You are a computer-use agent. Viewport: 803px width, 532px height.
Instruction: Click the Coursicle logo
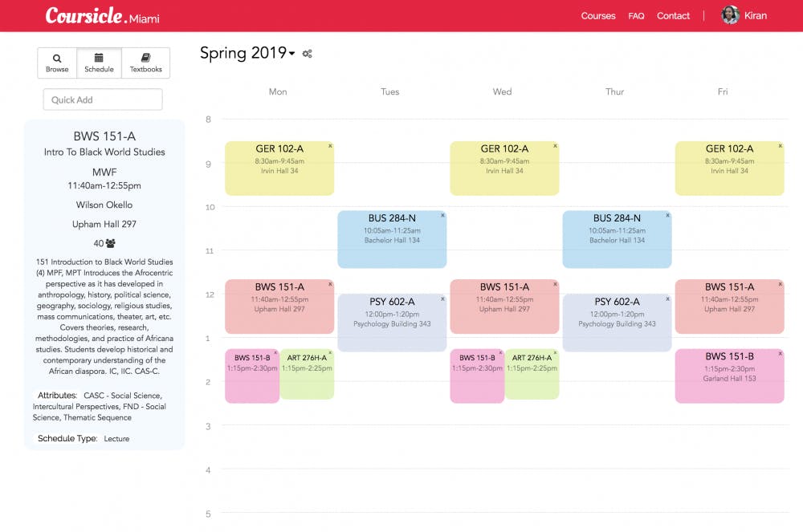pos(84,15)
